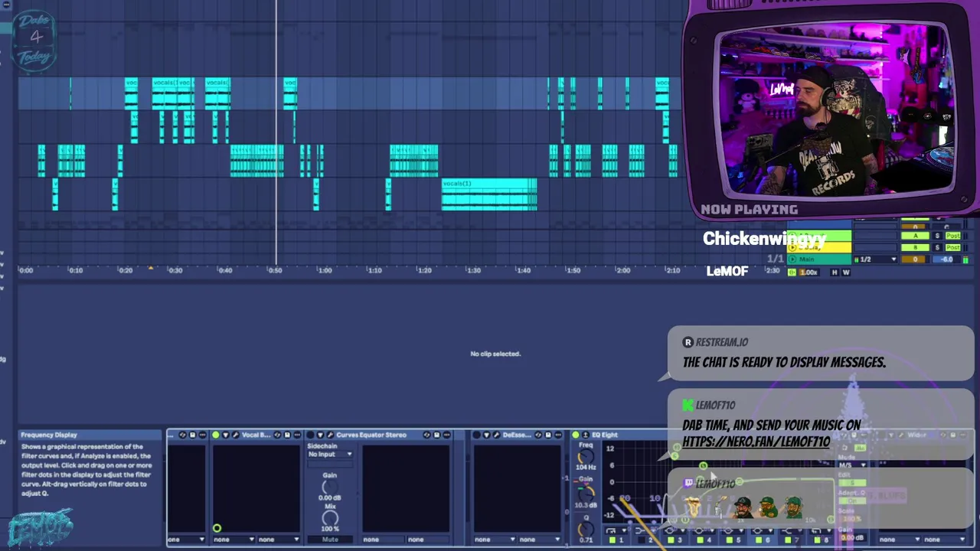The width and height of the screenshot is (980, 551).
Task: Collapse the Vocal B device with its triangle
Action: [225, 435]
